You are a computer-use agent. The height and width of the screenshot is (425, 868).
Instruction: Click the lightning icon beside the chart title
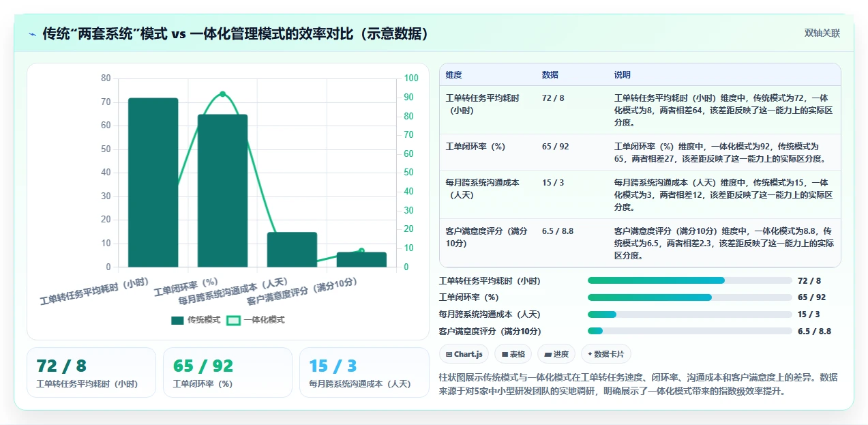(x=32, y=34)
